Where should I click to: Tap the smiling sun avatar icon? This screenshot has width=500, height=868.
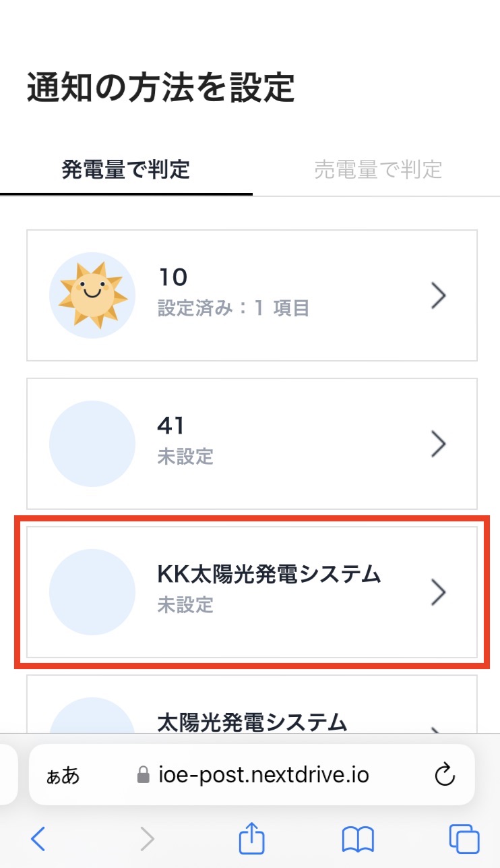pos(92,295)
